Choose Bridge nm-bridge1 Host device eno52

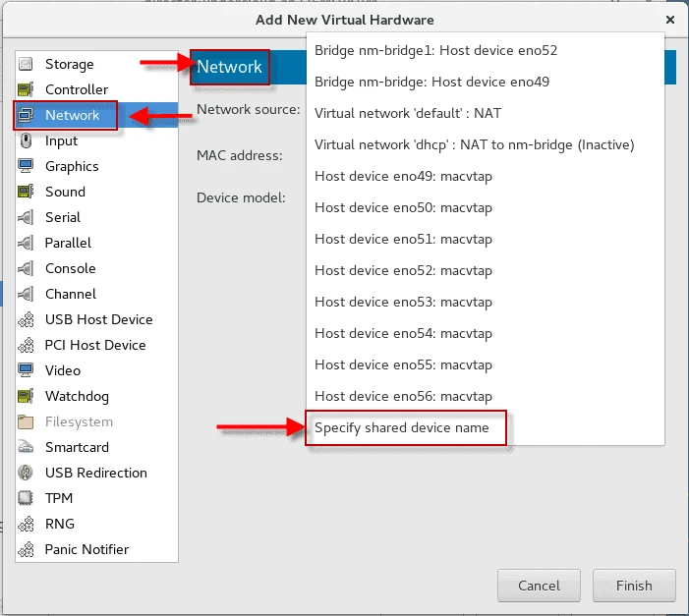(x=486, y=50)
